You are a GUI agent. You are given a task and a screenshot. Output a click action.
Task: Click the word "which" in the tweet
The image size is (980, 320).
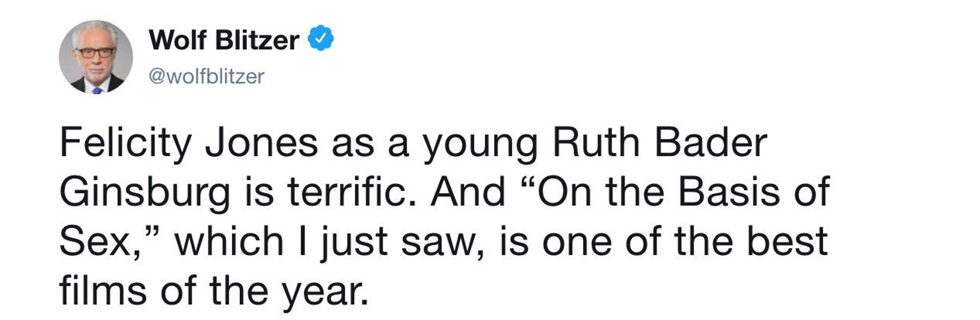(x=229, y=241)
